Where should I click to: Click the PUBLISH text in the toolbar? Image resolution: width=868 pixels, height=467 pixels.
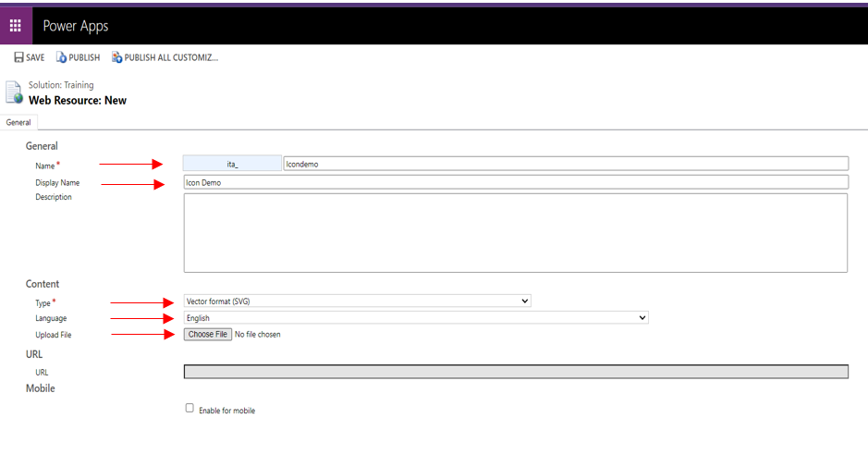(84, 57)
